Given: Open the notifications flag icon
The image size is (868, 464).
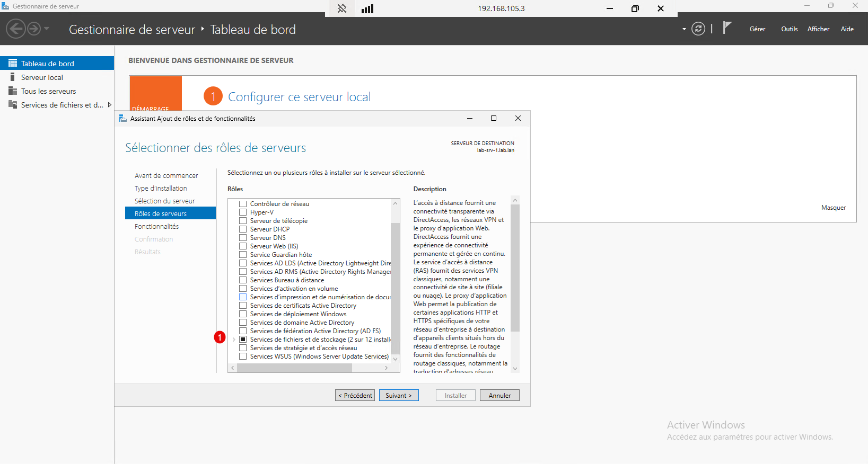Looking at the screenshot, I should [727, 28].
